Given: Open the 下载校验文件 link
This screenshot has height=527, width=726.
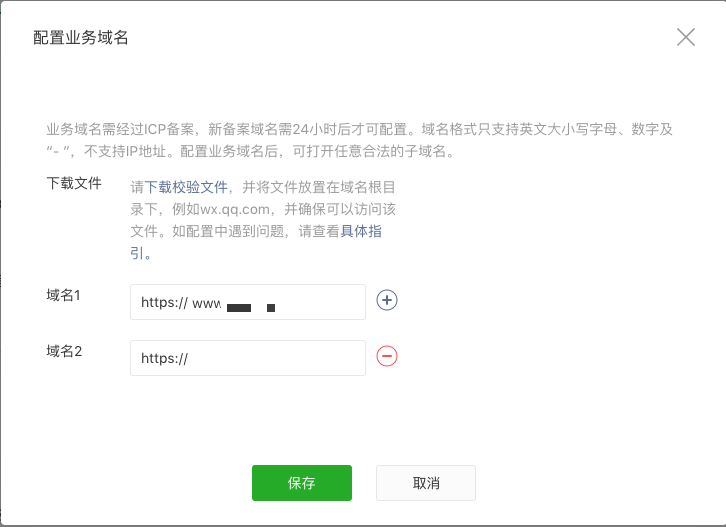Looking at the screenshot, I should pos(187,187).
